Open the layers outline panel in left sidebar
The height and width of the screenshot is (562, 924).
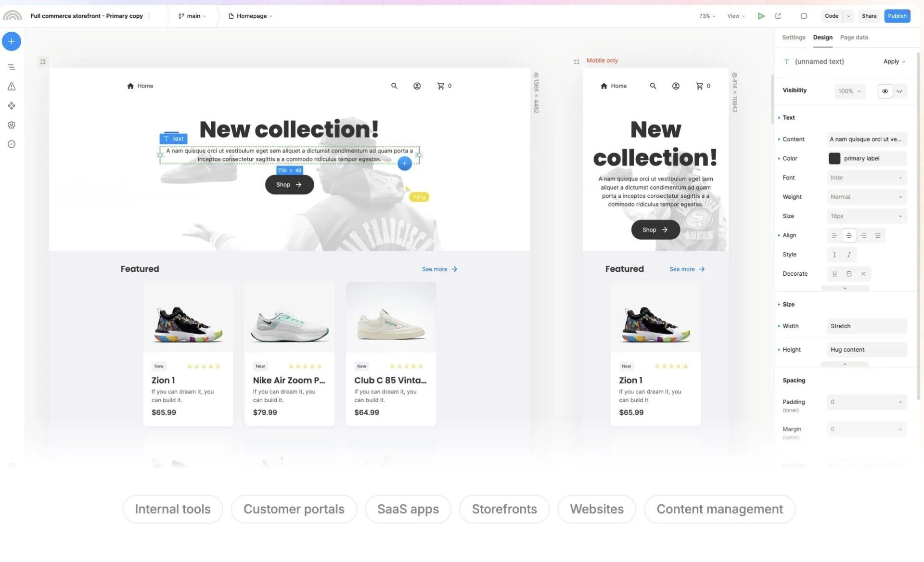(12, 67)
